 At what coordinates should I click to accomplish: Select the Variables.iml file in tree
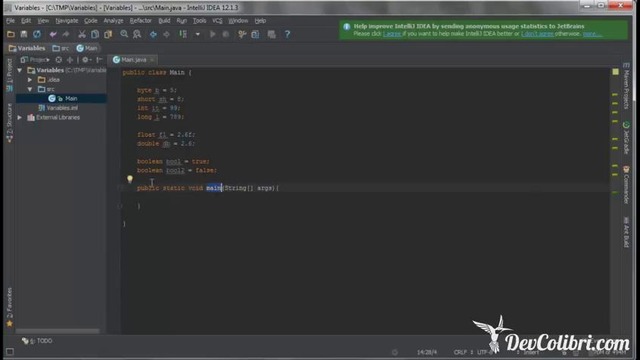tap(62, 108)
